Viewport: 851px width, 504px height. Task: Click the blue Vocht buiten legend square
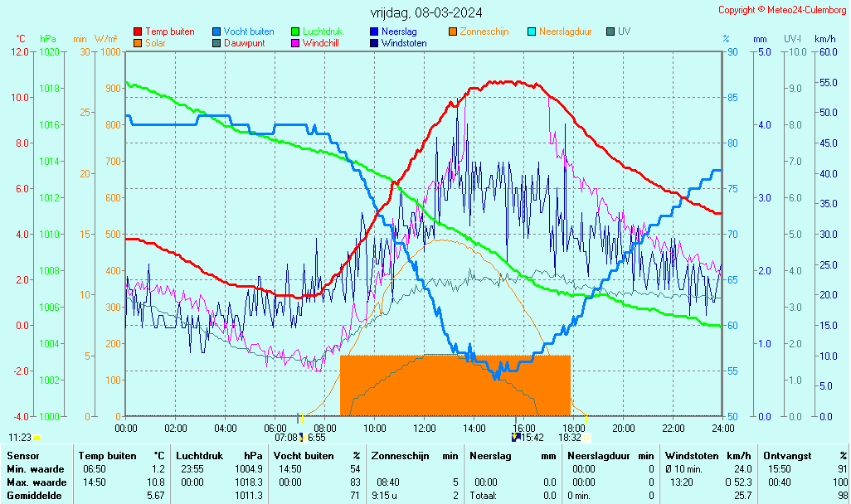(216, 31)
